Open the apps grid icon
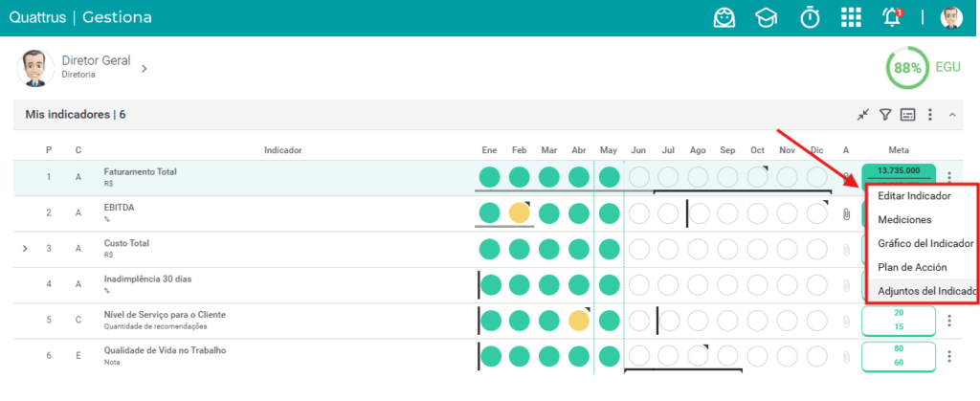The height and width of the screenshot is (401, 980). (x=851, y=17)
